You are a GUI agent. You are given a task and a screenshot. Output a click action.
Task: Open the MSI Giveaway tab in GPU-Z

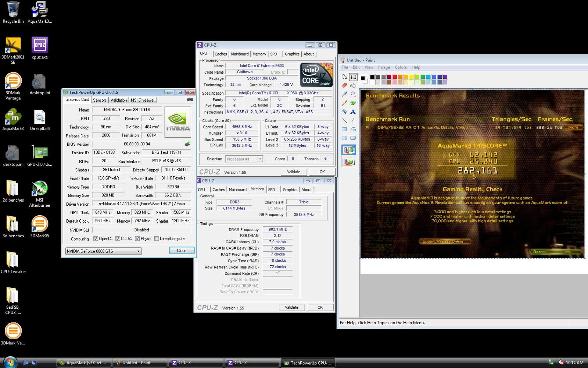coord(143,100)
